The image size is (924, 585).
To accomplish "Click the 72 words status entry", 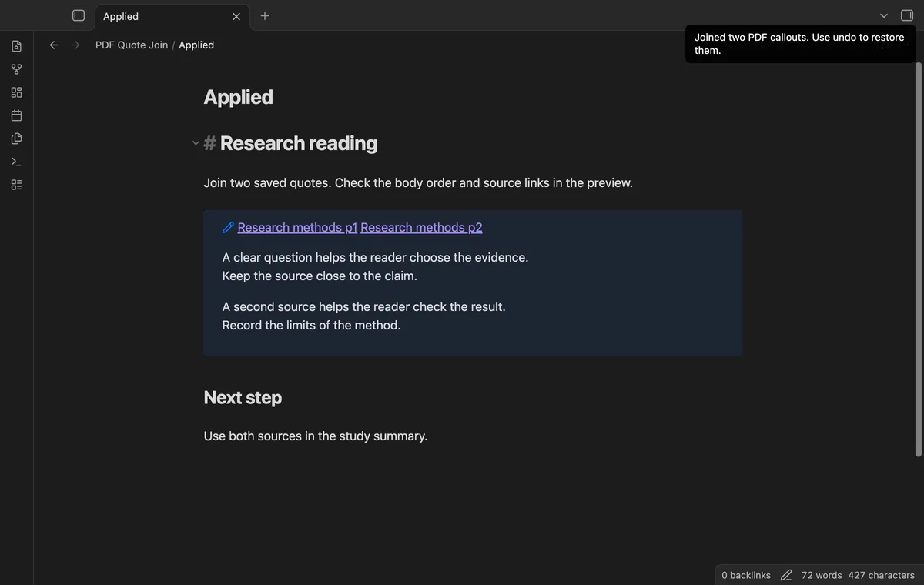I will coord(822,575).
